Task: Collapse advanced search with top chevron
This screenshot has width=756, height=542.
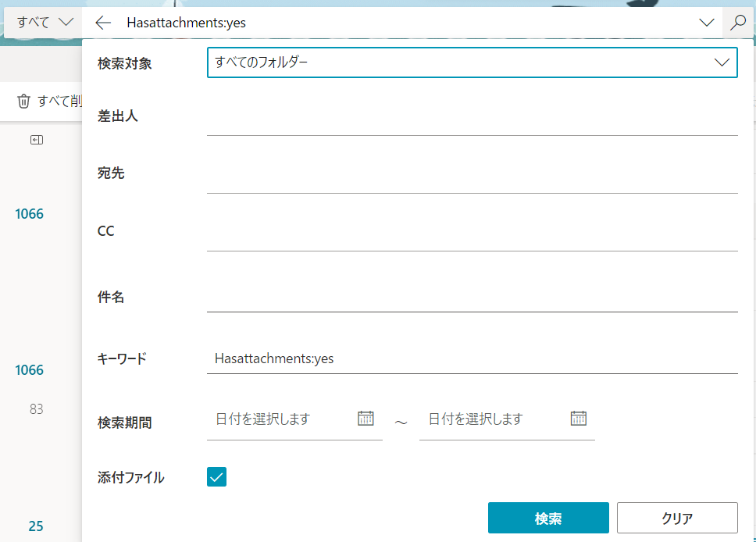Action: [x=706, y=22]
